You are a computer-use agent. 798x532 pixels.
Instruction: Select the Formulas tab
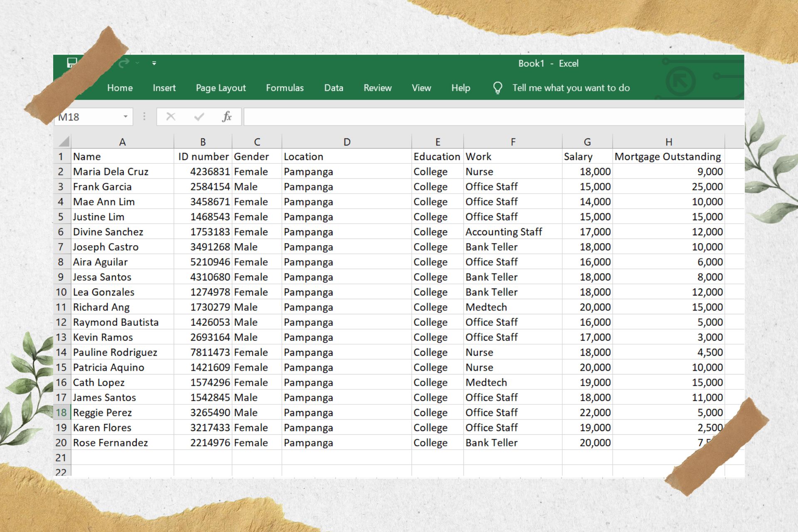pos(285,88)
